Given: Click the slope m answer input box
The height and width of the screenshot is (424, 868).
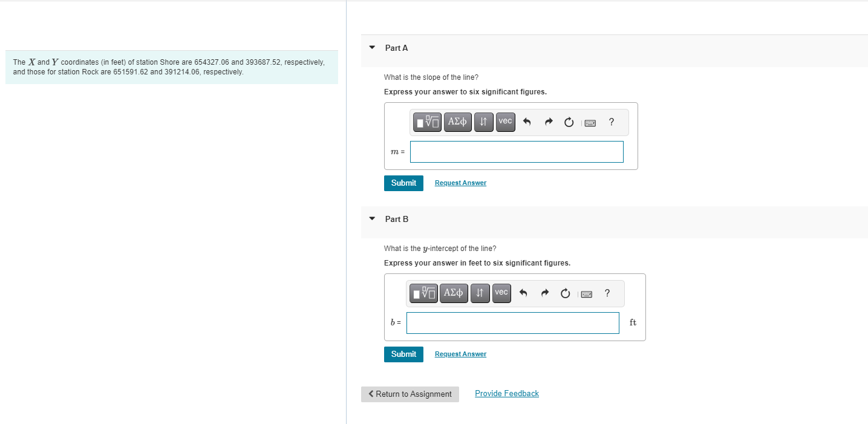Looking at the screenshot, I should pos(517,152).
